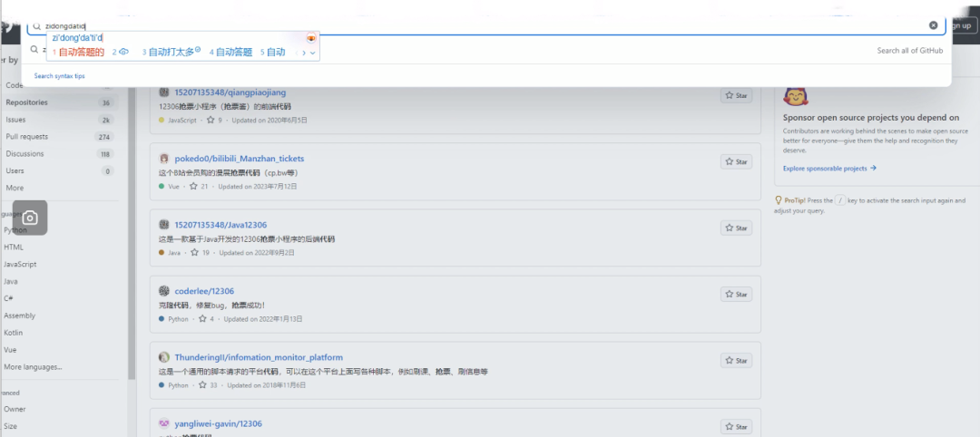Filter by Assembly language
The width and height of the screenshot is (980, 437).
19,316
